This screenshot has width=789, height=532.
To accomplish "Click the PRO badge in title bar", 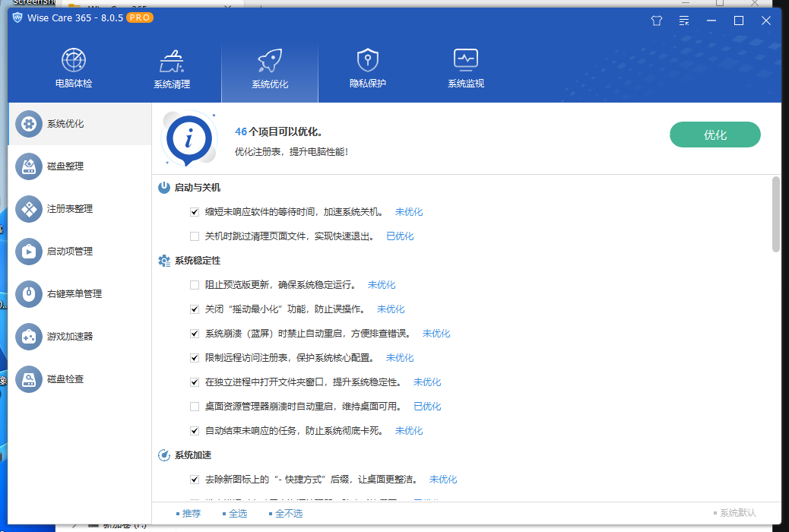I will [139, 17].
